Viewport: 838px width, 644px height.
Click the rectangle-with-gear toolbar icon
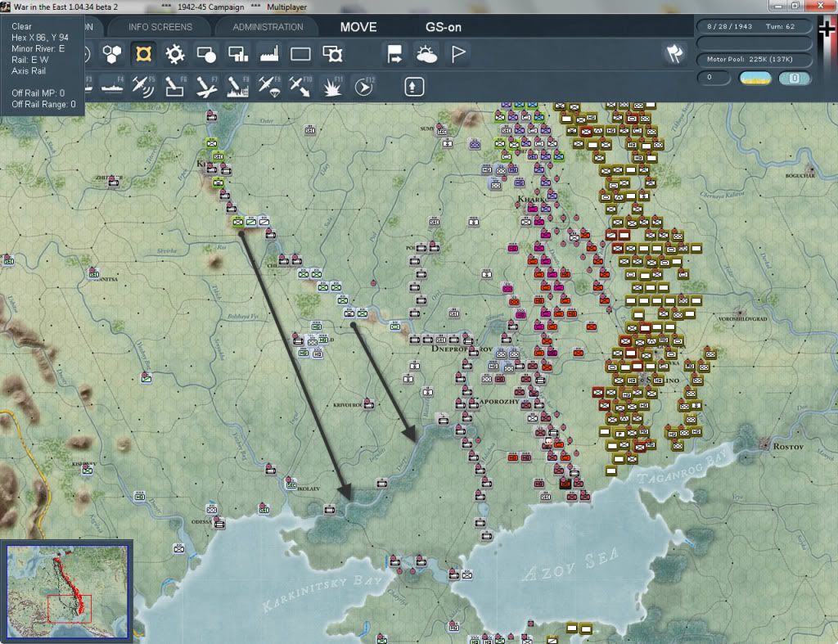coord(332,54)
